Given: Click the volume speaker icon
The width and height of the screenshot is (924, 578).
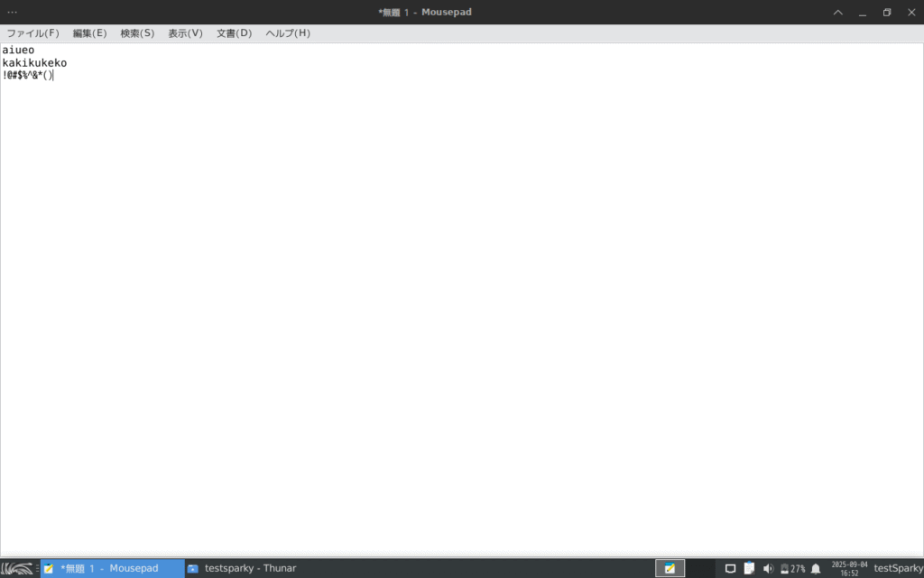Looking at the screenshot, I should (x=768, y=568).
